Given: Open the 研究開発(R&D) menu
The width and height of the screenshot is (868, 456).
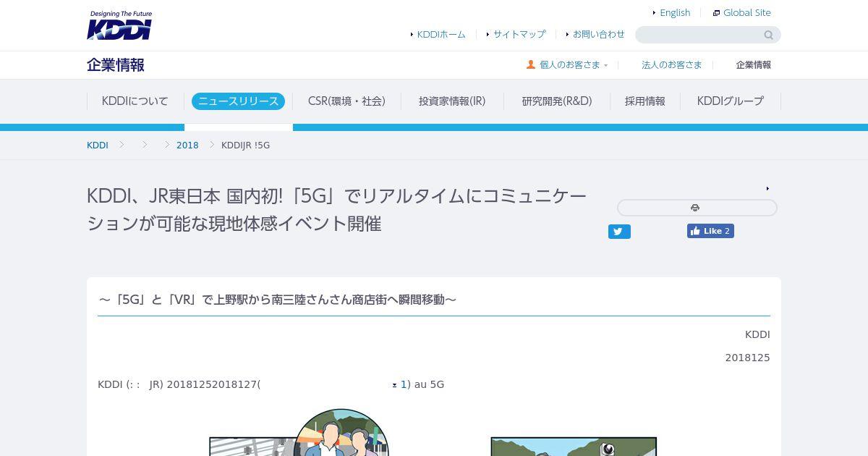Looking at the screenshot, I should click(x=557, y=101).
